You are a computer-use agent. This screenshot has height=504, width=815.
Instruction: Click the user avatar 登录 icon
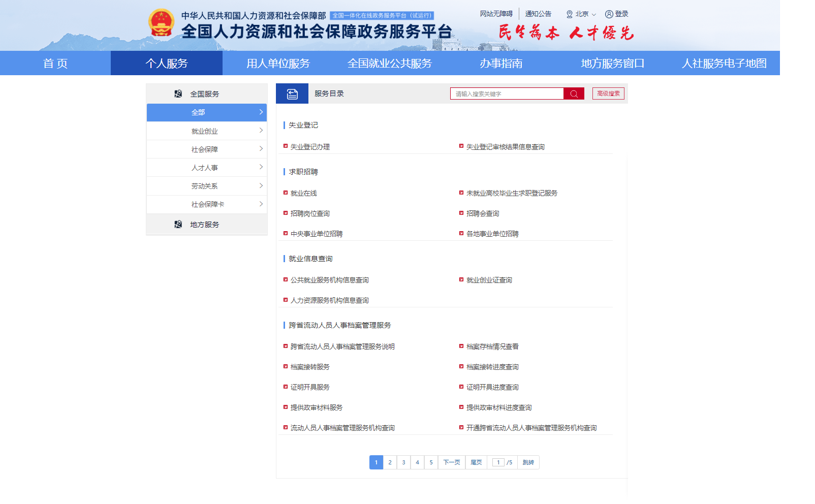click(x=609, y=14)
